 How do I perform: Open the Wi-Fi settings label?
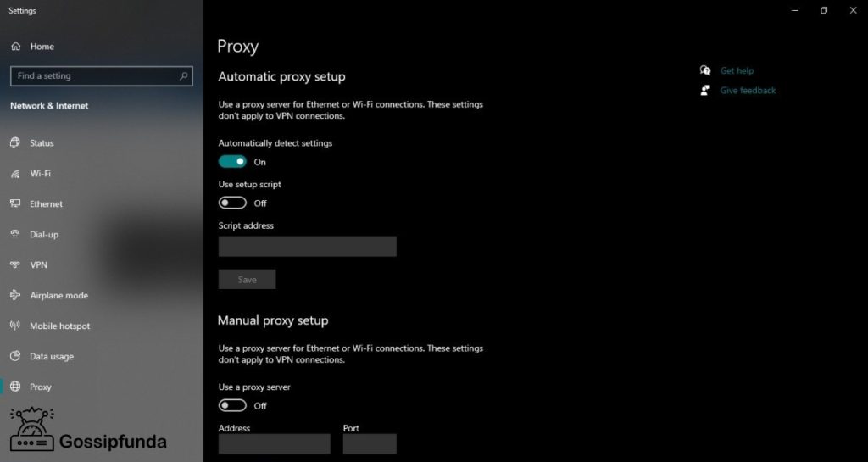point(40,174)
